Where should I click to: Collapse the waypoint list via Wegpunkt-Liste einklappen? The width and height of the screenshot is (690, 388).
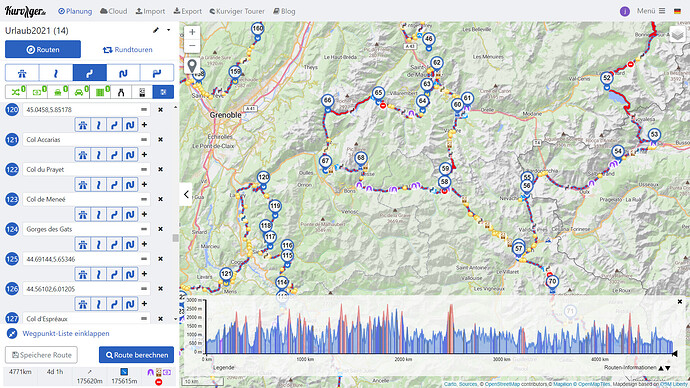pos(66,333)
